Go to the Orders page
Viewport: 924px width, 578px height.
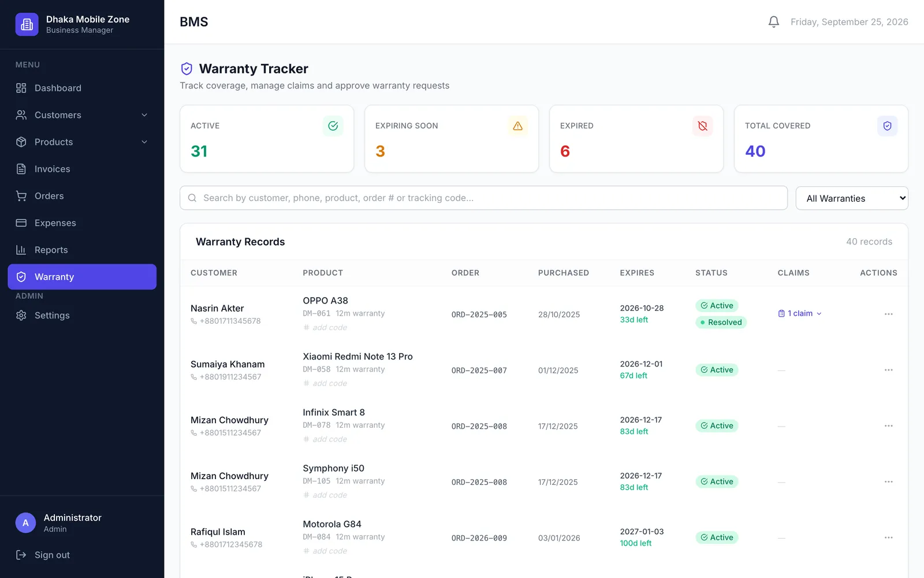[x=82, y=196]
